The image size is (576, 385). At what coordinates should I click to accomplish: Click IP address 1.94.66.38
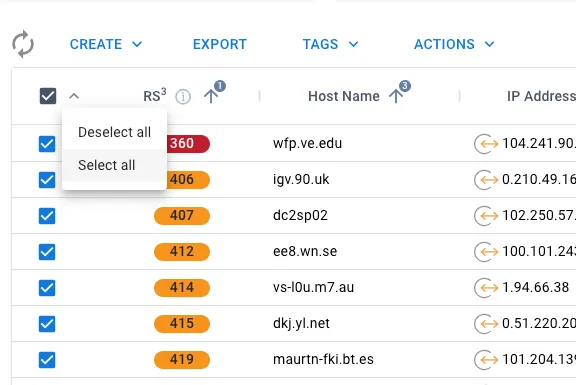coord(536,288)
